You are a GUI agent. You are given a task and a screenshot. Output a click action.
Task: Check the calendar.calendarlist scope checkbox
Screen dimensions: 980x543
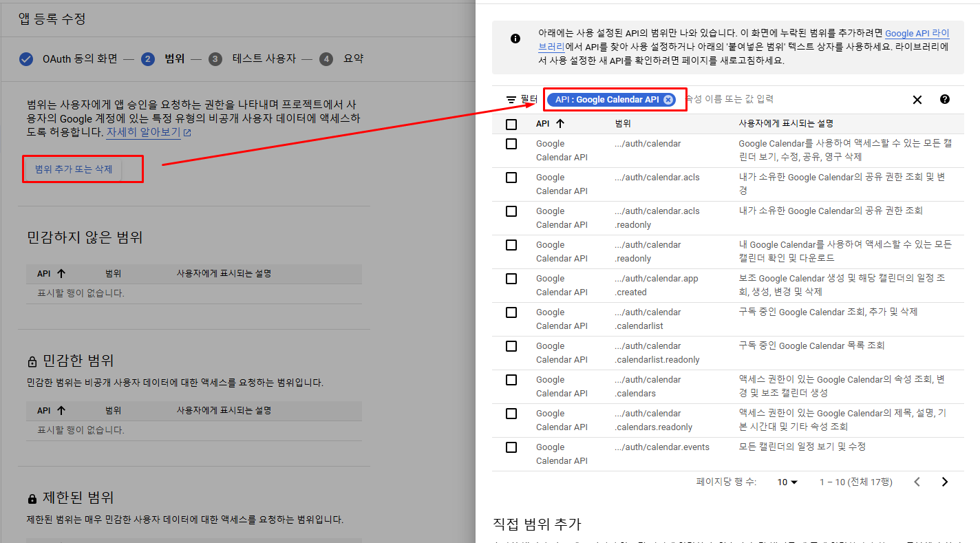pos(511,312)
